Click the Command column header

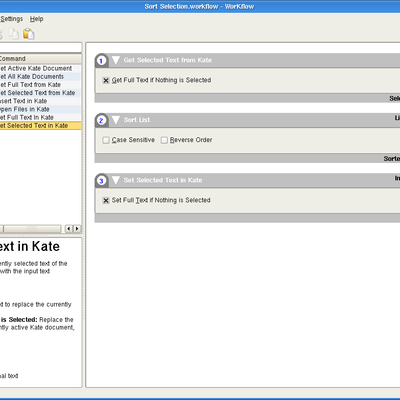(x=40, y=59)
